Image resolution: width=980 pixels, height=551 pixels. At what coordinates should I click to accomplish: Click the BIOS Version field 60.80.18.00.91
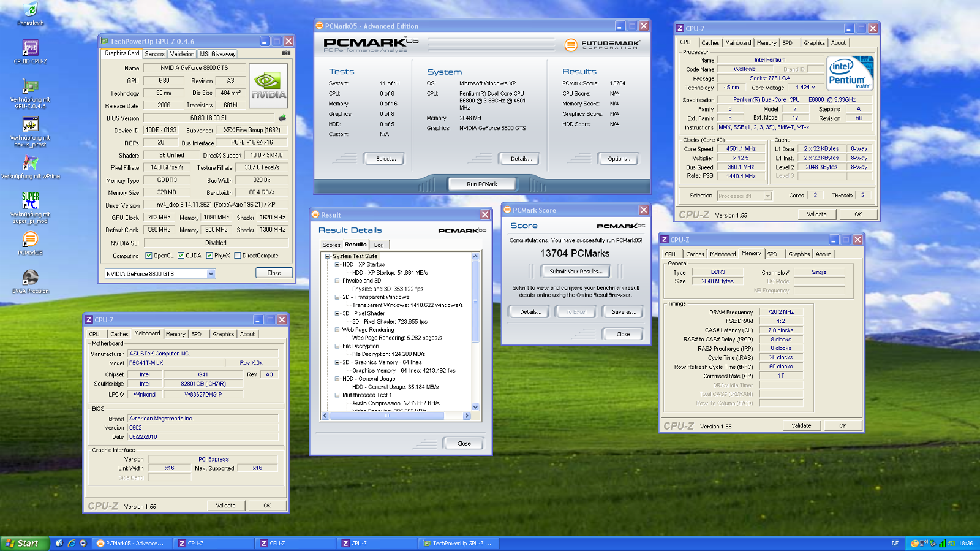click(209, 118)
